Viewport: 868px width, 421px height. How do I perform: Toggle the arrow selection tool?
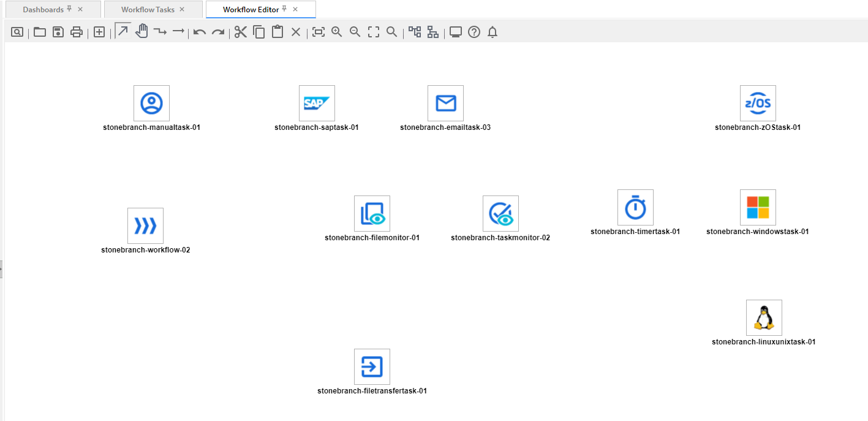pos(123,31)
